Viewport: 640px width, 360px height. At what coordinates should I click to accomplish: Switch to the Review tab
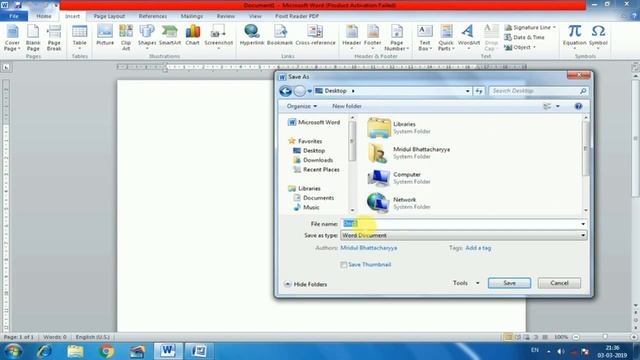tap(225, 16)
